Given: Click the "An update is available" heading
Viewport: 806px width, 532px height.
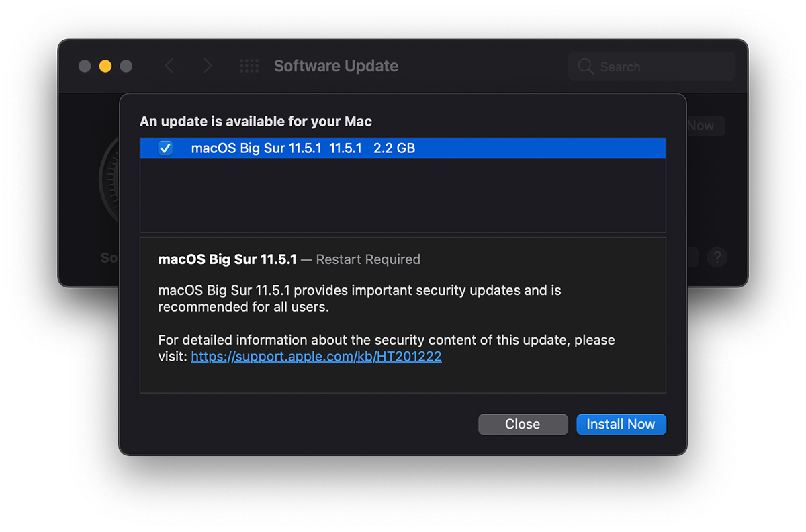Looking at the screenshot, I should pos(256,122).
